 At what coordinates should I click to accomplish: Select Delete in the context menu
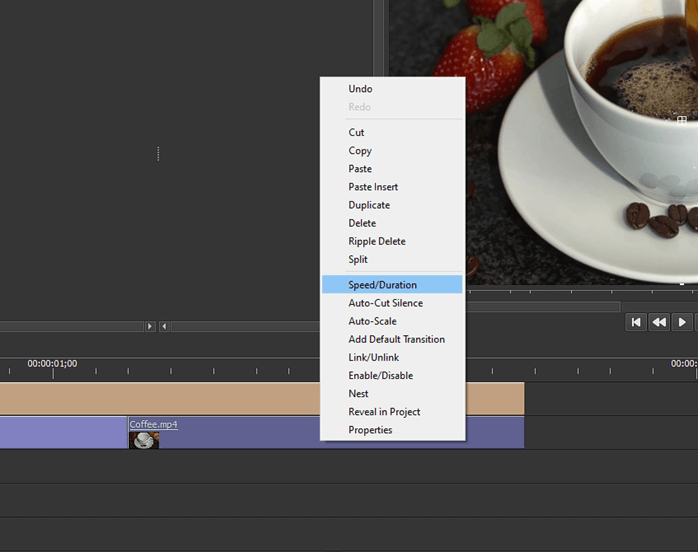tap(392, 223)
